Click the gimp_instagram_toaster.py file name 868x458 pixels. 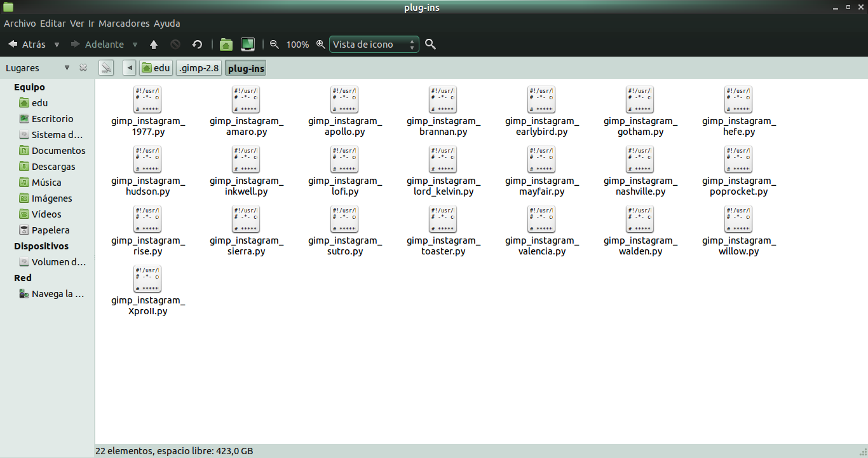(443, 246)
